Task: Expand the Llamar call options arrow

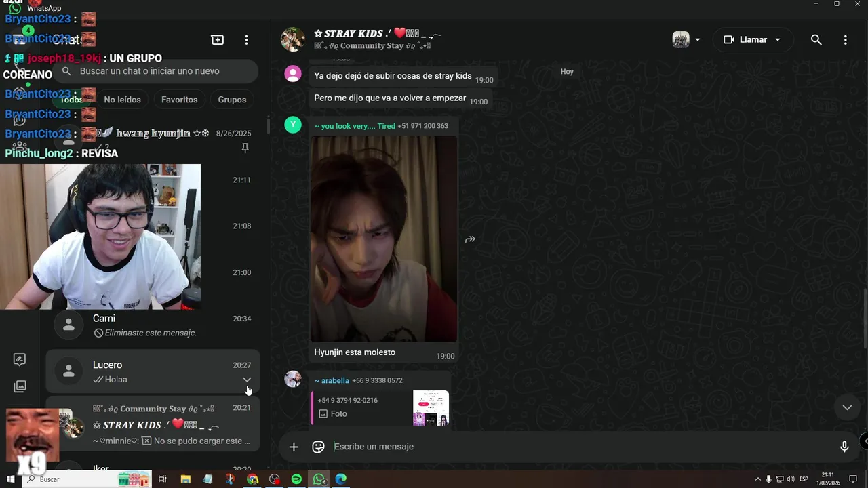Action: [778, 40]
